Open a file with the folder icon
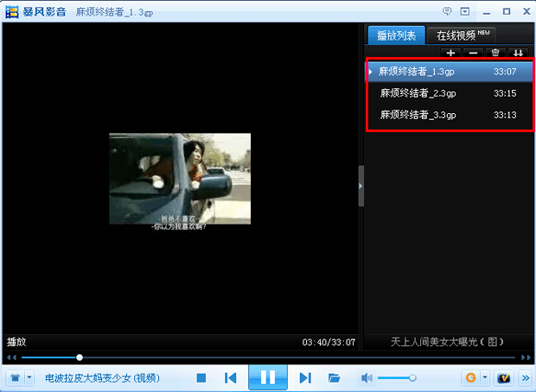 334,377
